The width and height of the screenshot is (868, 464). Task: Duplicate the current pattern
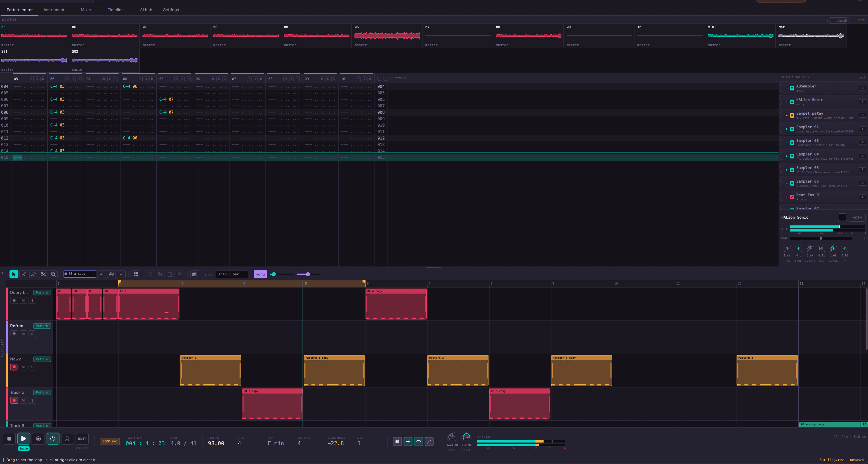pos(111,274)
